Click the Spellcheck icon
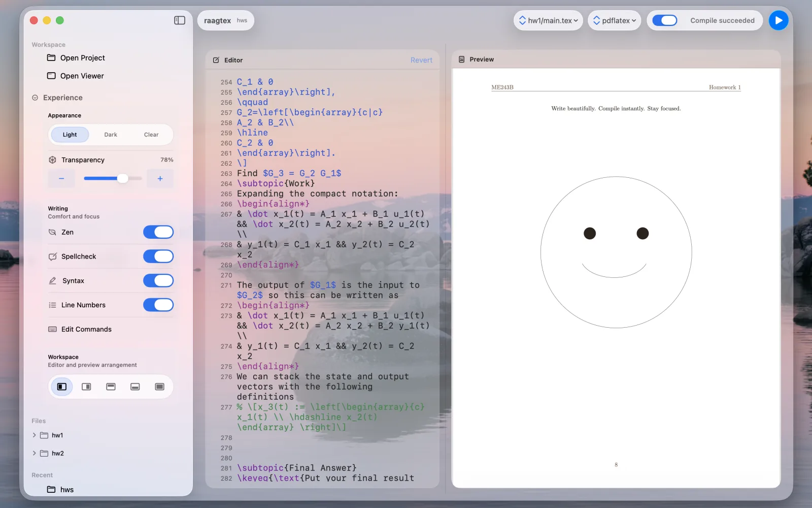The width and height of the screenshot is (812, 508). (52, 257)
